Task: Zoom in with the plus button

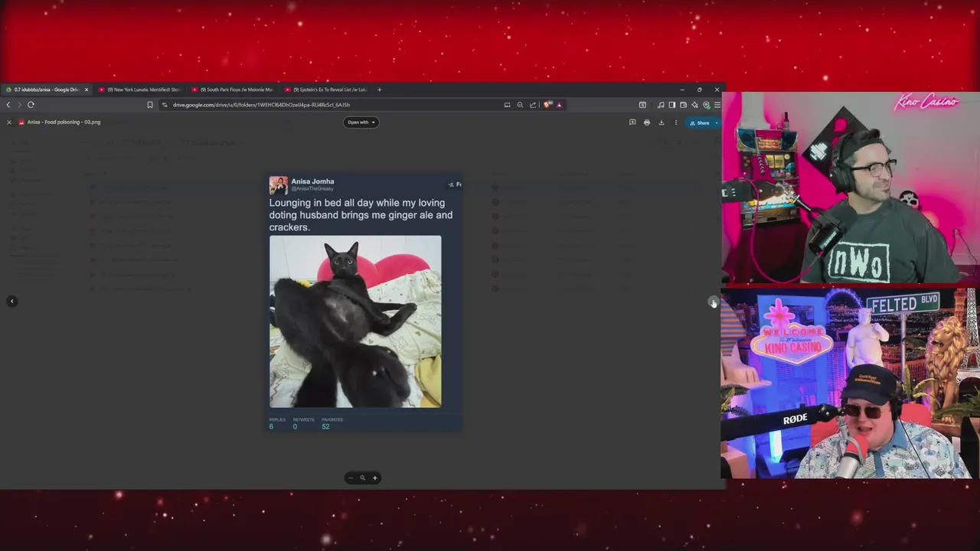Action: point(374,478)
